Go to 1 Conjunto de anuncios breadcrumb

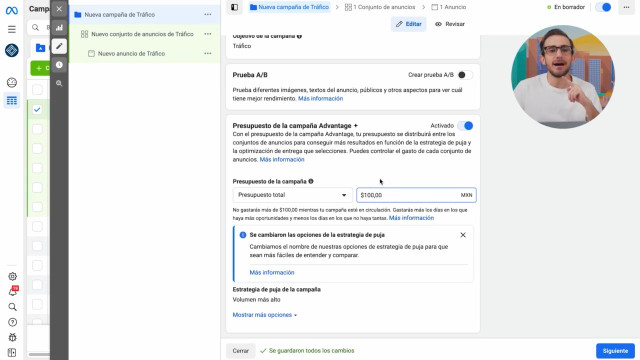(x=380, y=7)
